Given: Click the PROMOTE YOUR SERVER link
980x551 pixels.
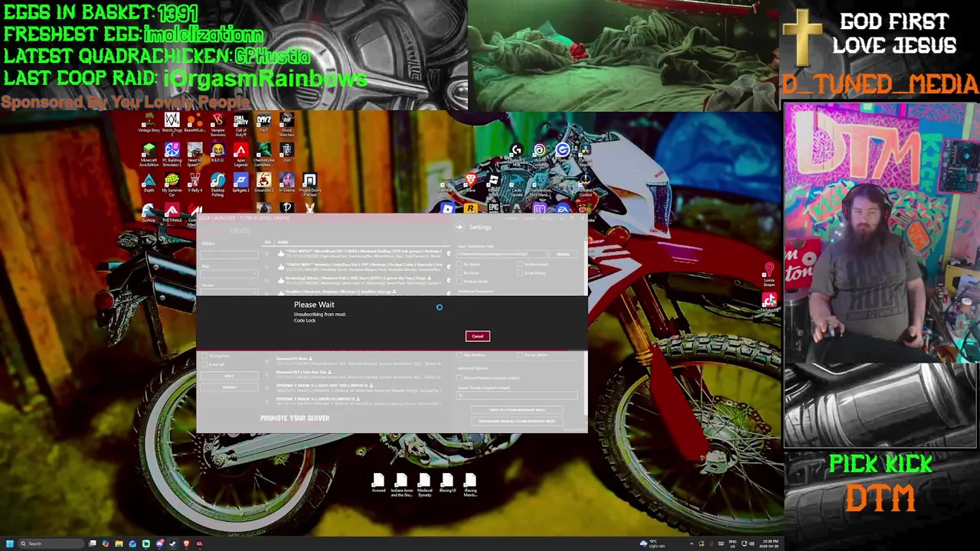Looking at the screenshot, I should (x=295, y=418).
